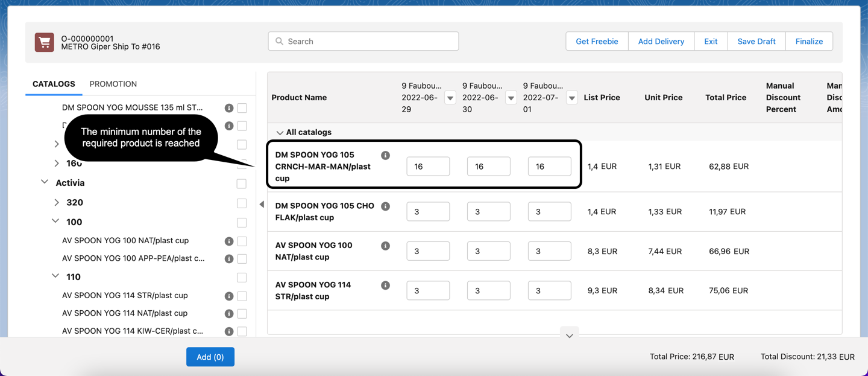Click info icon for DM SPOON YOG MOUSSE 135 ml

click(x=229, y=108)
